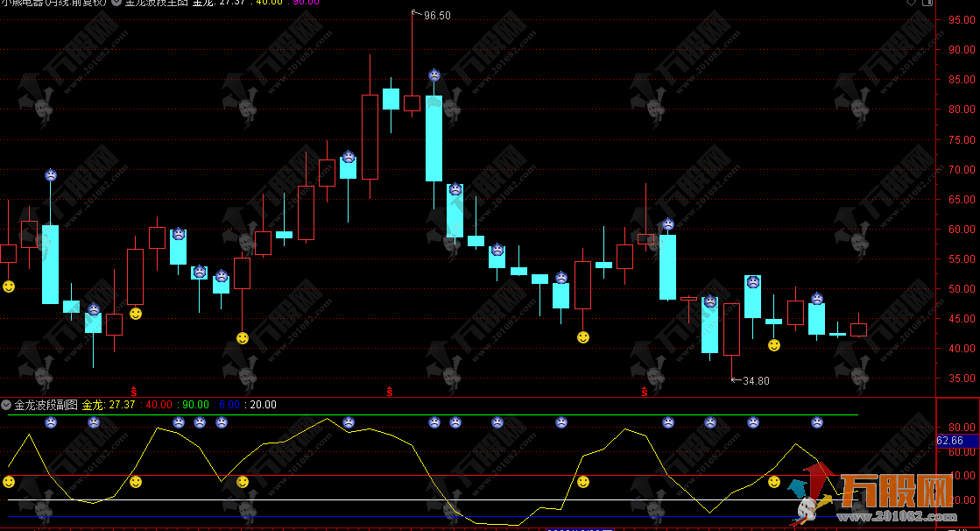Click the 金龙波段副图 indicator title

pos(46,405)
